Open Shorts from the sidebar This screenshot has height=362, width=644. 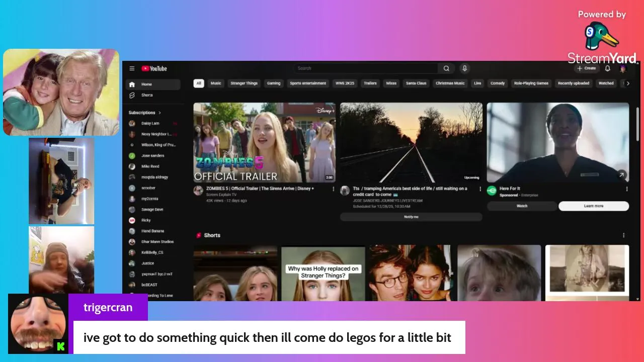[153, 95]
